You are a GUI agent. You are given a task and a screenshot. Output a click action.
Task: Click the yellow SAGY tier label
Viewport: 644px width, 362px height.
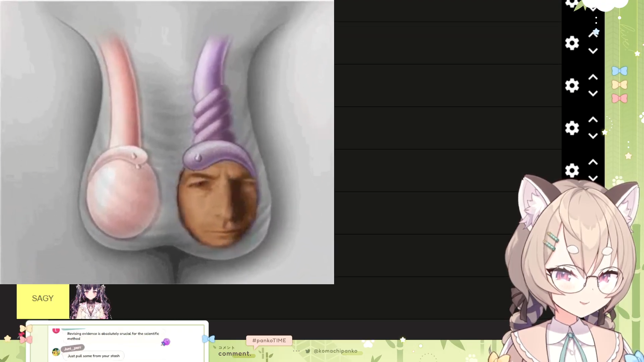pyautogui.click(x=43, y=299)
